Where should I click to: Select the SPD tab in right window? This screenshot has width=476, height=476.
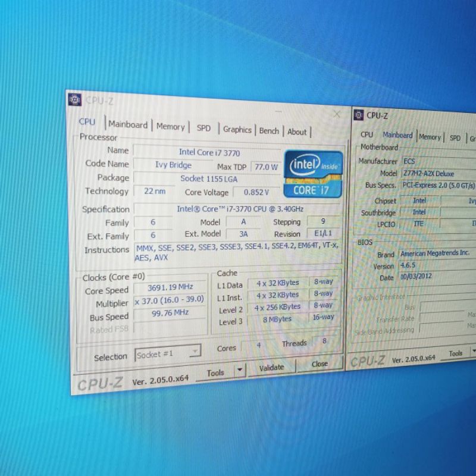coord(455,138)
